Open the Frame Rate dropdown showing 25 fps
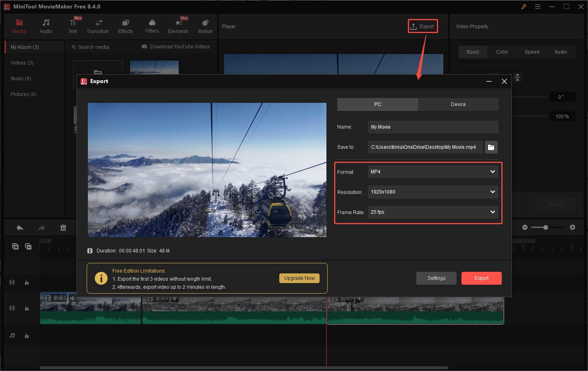588x371 pixels. pos(432,212)
